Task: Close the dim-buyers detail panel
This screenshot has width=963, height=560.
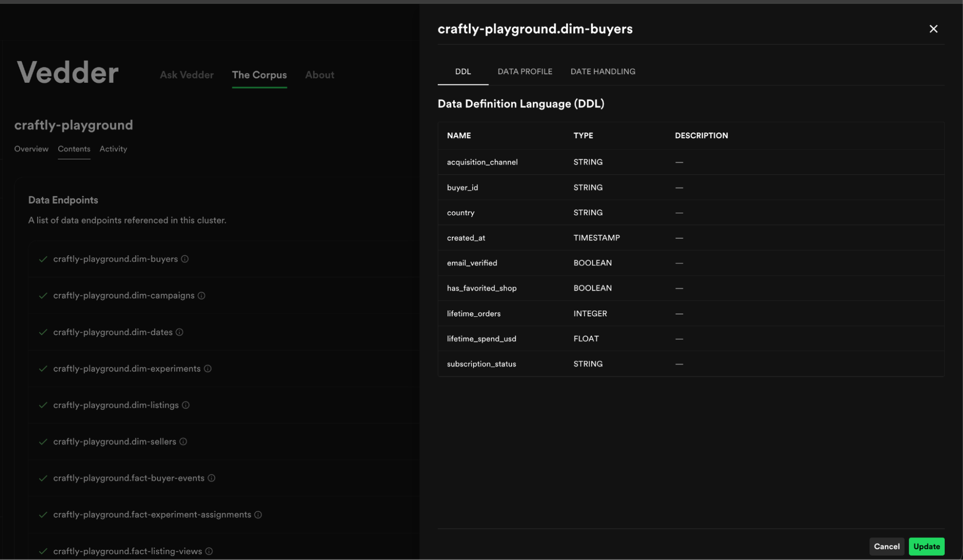Action: pos(933,29)
